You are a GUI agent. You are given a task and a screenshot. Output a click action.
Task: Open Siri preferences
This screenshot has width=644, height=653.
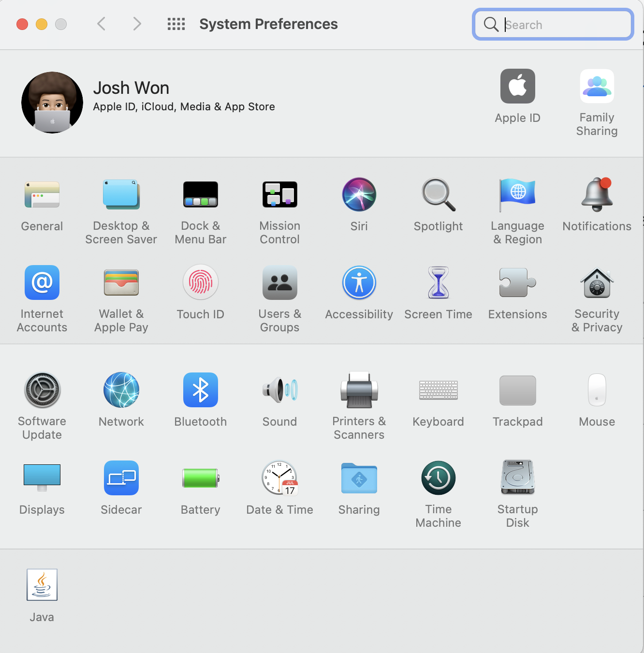(359, 194)
